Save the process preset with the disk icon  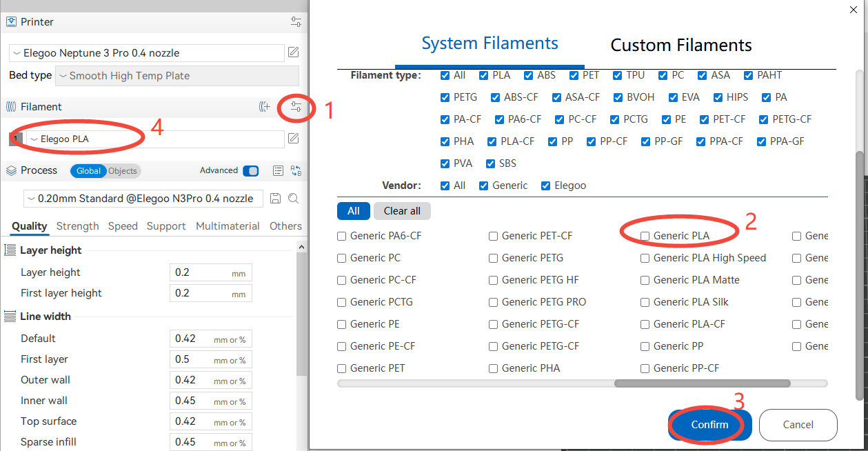pyautogui.click(x=275, y=199)
